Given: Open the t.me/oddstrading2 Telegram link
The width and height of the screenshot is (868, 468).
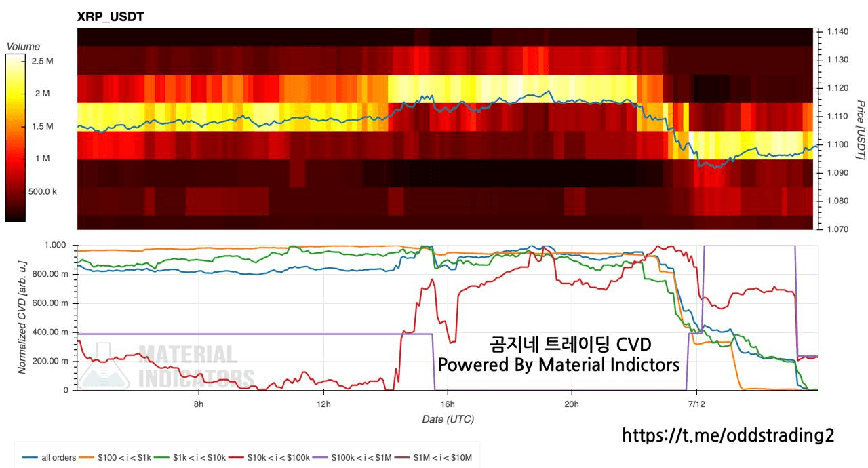Looking at the screenshot, I should (728, 435).
